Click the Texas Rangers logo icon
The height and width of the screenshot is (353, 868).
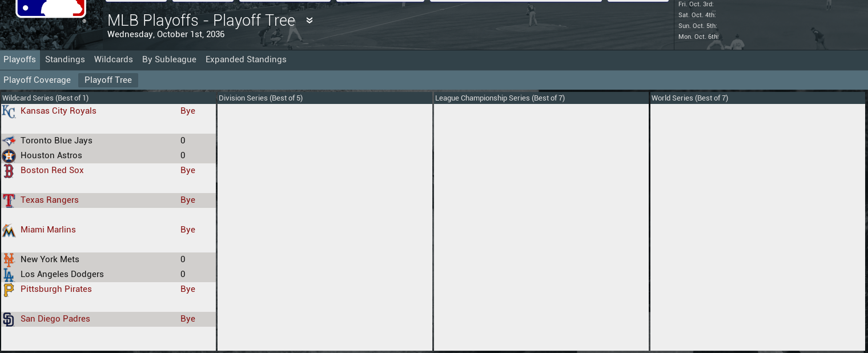click(9, 200)
